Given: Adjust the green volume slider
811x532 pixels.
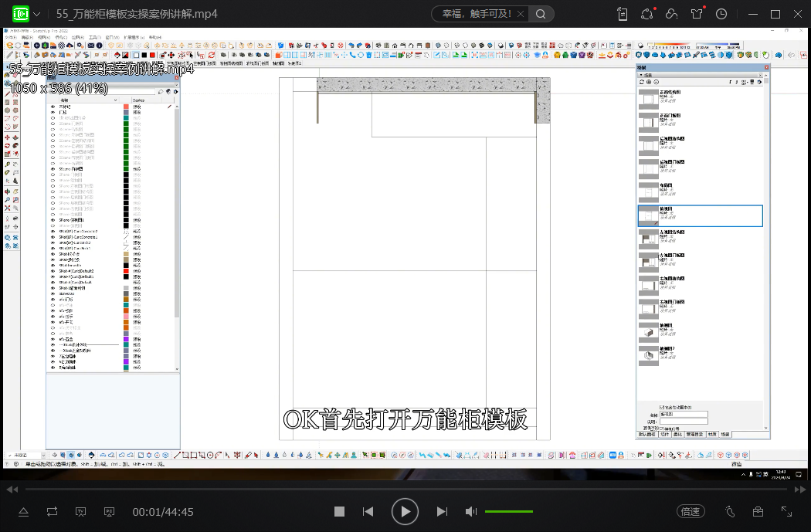Looking at the screenshot, I should [508, 512].
